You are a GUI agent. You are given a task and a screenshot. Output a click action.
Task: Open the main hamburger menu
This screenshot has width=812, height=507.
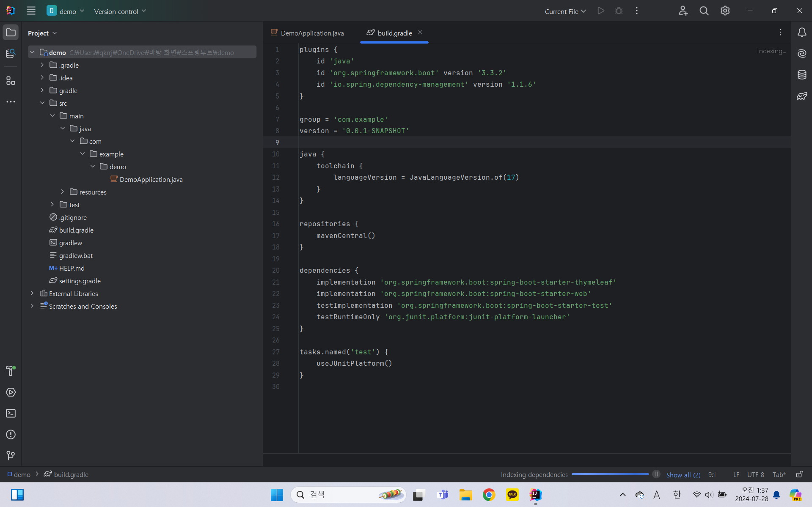[x=31, y=11]
